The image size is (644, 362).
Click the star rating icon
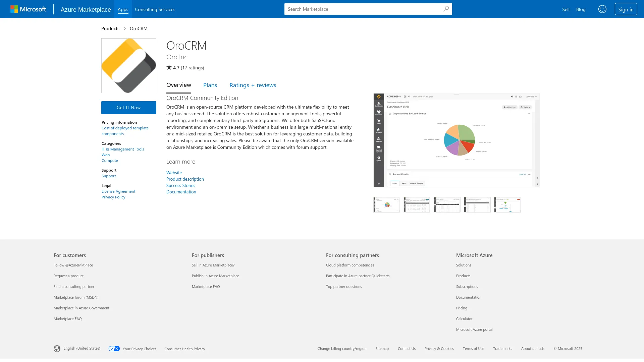click(169, 67)
